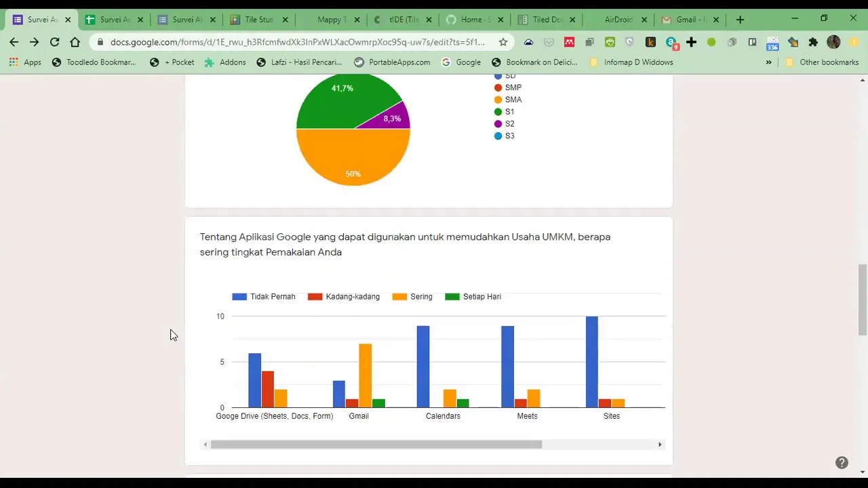868x488 pixels.
Task: Open the Extensions puzzle-piece menu
Action: pos(813,42)
